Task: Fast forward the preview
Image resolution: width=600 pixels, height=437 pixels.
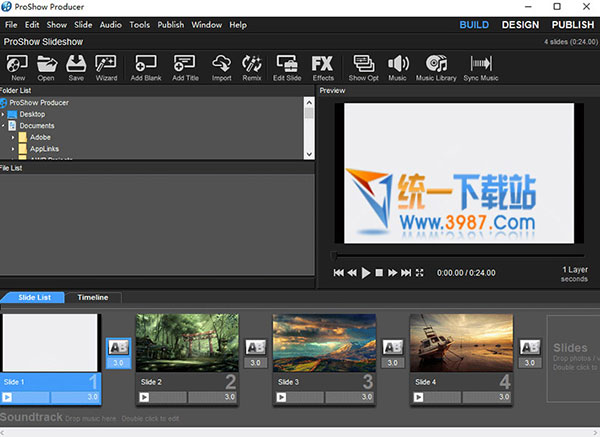Action: 392,272
